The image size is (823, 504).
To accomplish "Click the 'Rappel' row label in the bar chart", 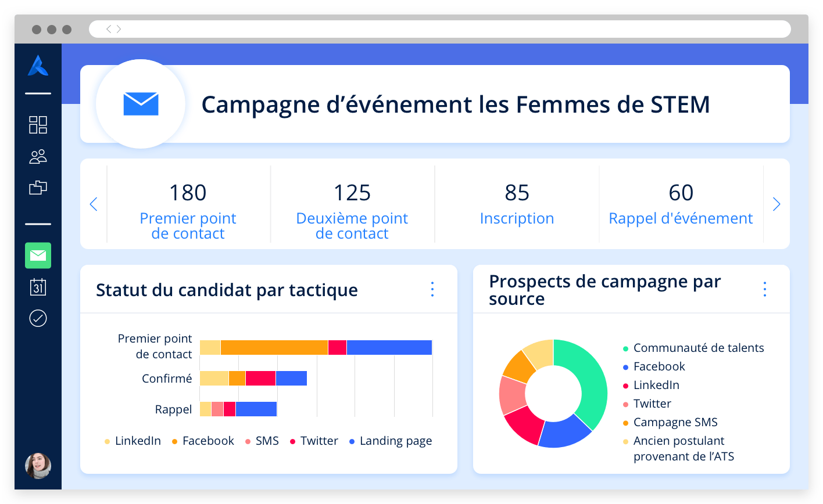I will click(x=173, y=409).
